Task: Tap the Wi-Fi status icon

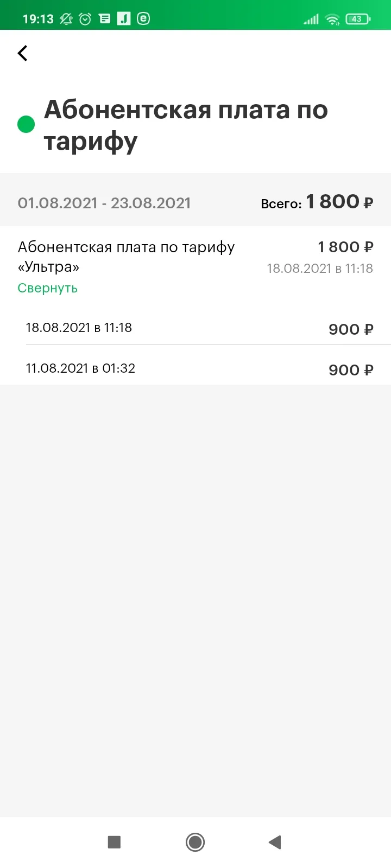Action: 332,20
